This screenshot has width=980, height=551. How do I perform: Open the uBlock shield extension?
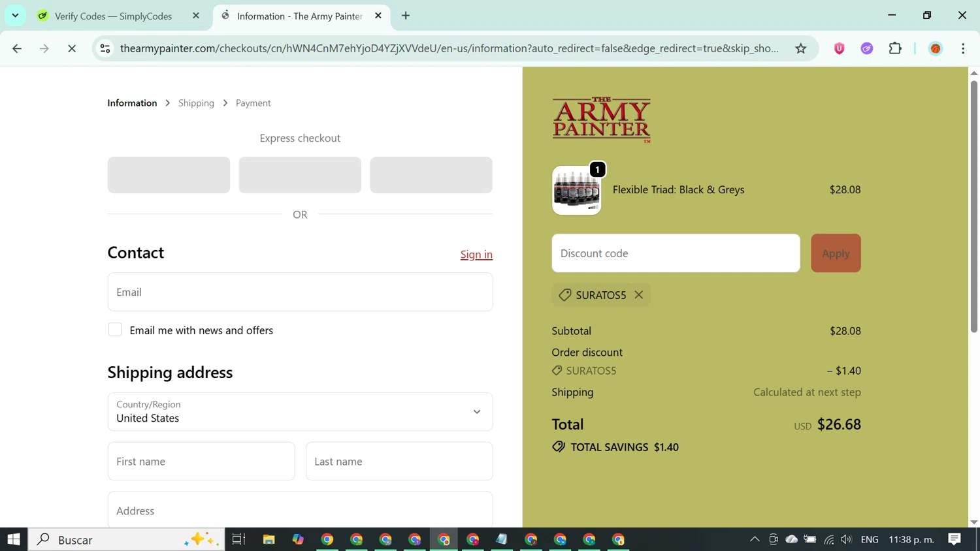coord(840,48)
